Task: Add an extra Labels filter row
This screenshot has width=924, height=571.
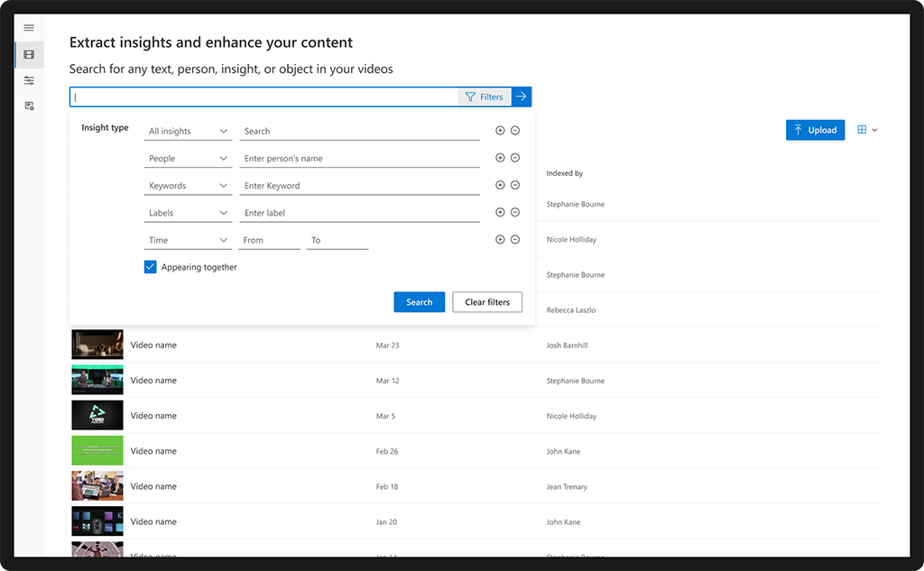Action: point(500,212)
